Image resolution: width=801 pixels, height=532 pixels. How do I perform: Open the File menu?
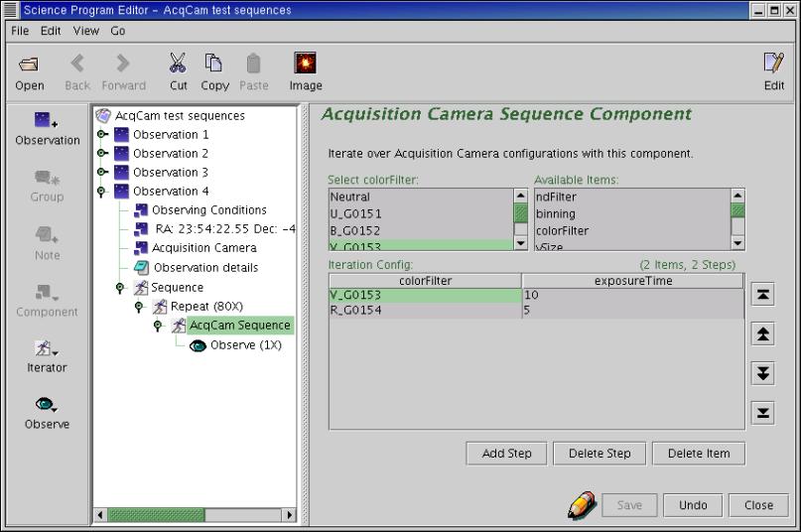(20, 31)
